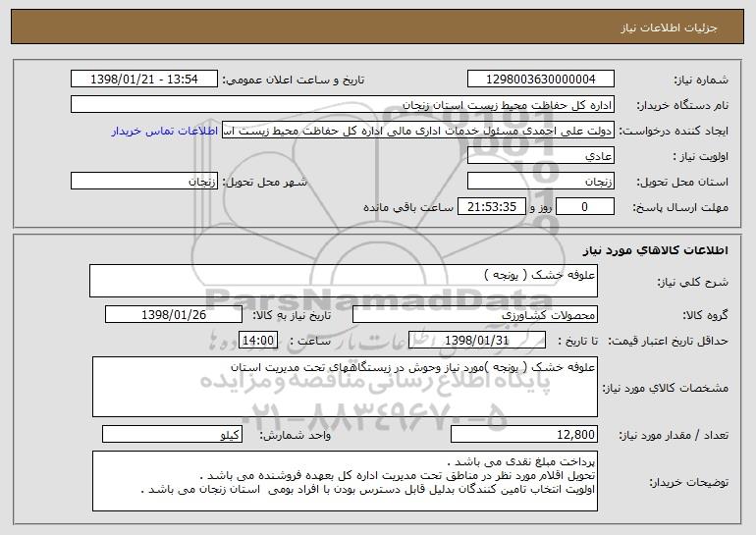The image size is (756, 535).
Task: Click the label گروه کالا
Action: (x=705, y=315)
